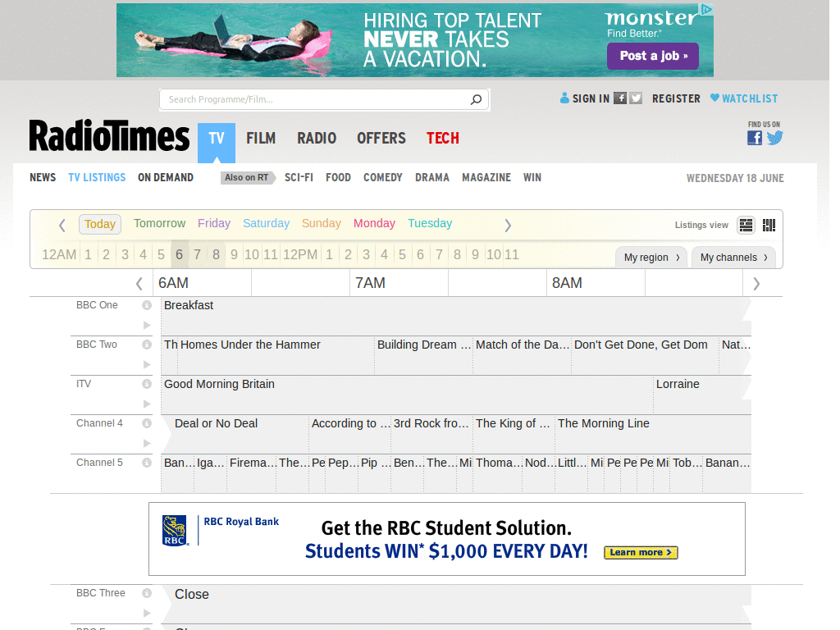Viewport: 840px width, 630px height.
Task: Open Channel 5 info icon
Action: pos(146,463)
